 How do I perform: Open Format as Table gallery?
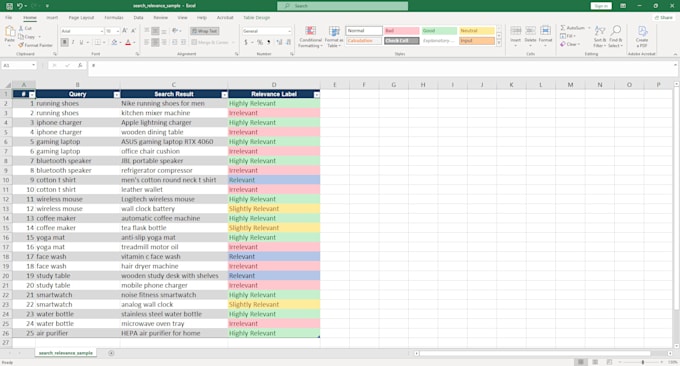click(x=334, y=36)
